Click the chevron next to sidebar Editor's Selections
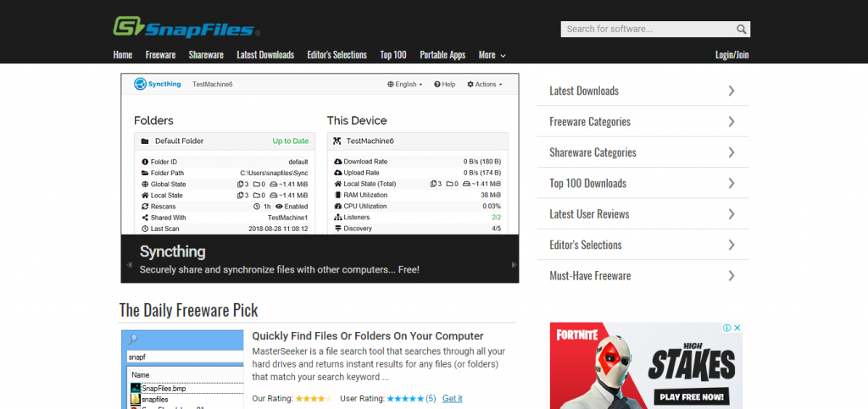The image size is (868, 409). [x=732, y=245]
